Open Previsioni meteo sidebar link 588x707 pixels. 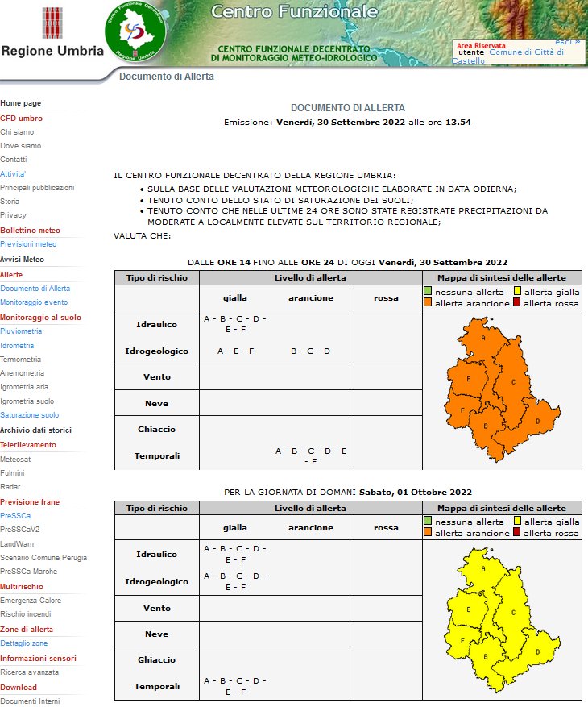click(x=28, y=244)
